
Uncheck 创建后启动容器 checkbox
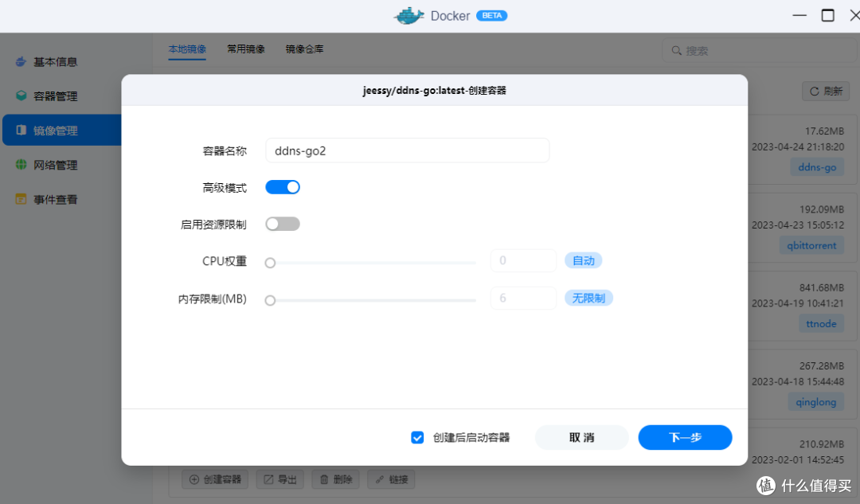click(x=417, y=437)
